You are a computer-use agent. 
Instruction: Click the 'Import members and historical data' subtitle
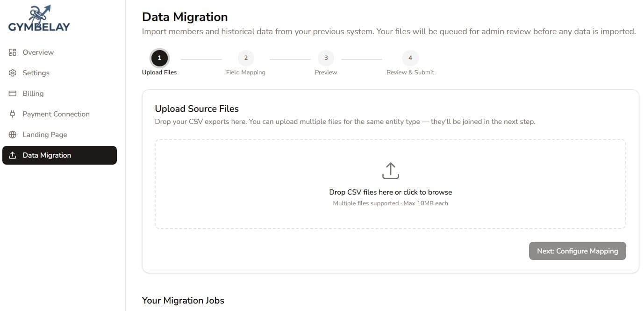click(x=389, y=32)
